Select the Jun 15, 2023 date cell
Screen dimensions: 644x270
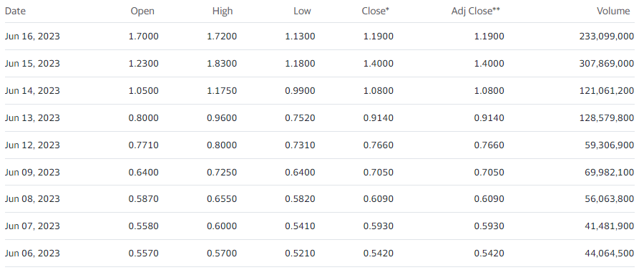pyautogui.click(x=32, y=63)
